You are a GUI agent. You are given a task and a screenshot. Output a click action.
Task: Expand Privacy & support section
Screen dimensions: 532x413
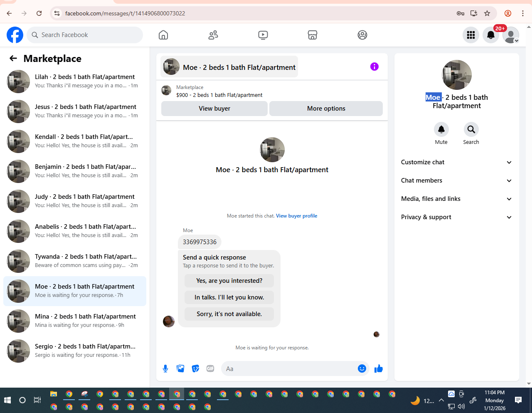456,217
